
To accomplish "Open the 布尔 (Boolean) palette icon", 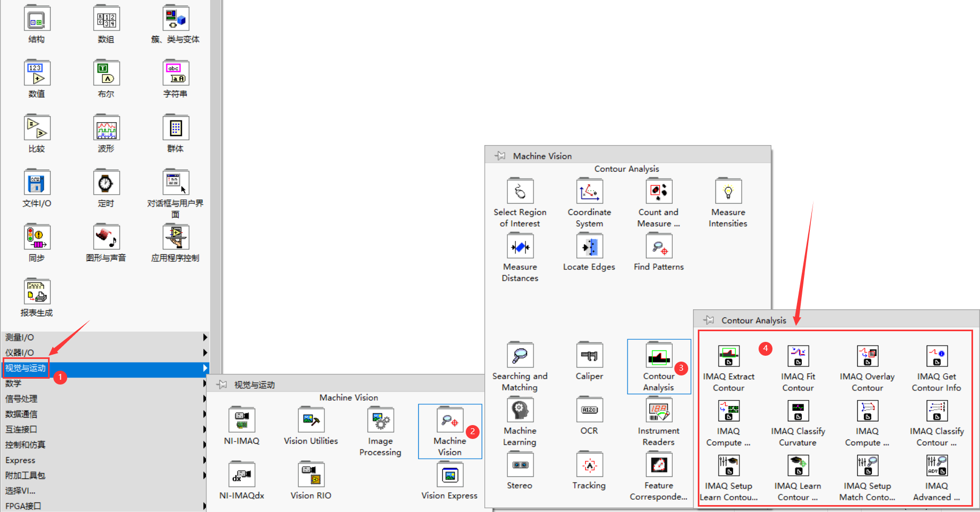I will coord(106,74).
